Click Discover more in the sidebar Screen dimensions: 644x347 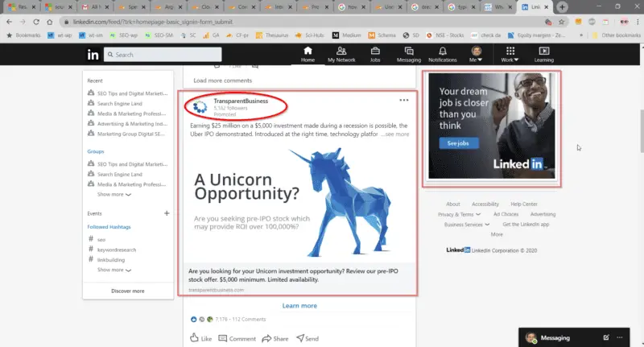point(128,291)
